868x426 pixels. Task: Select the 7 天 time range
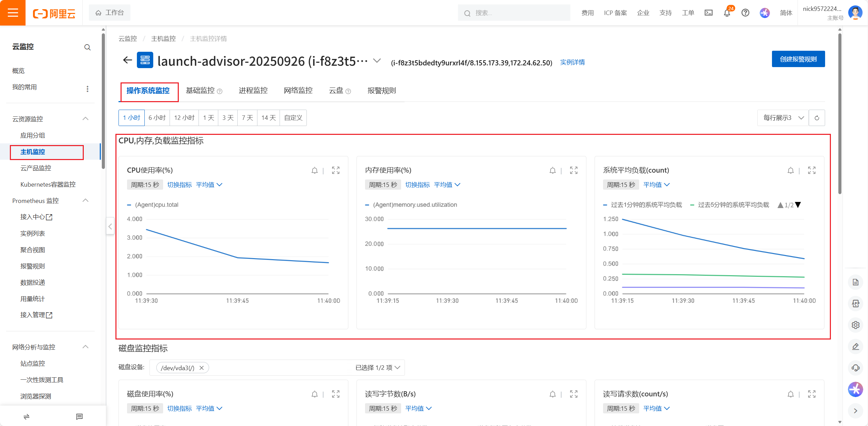[x=247, y=118]
